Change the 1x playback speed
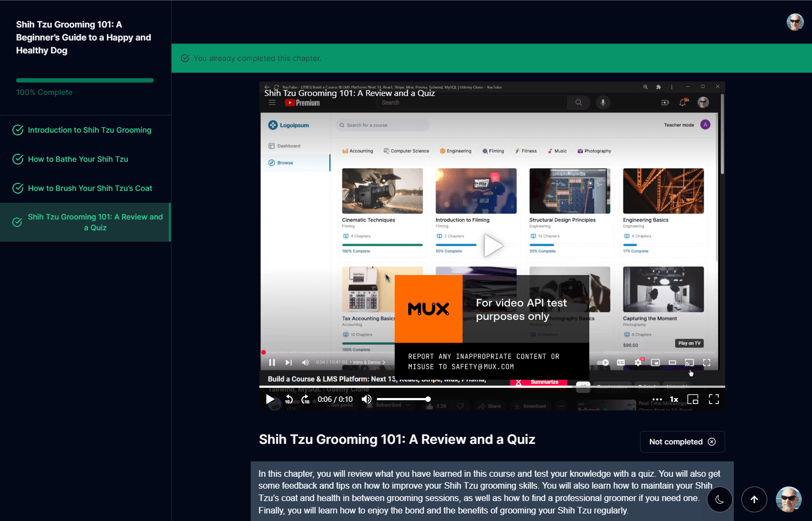The image size is (812, 521). [674, 400]
